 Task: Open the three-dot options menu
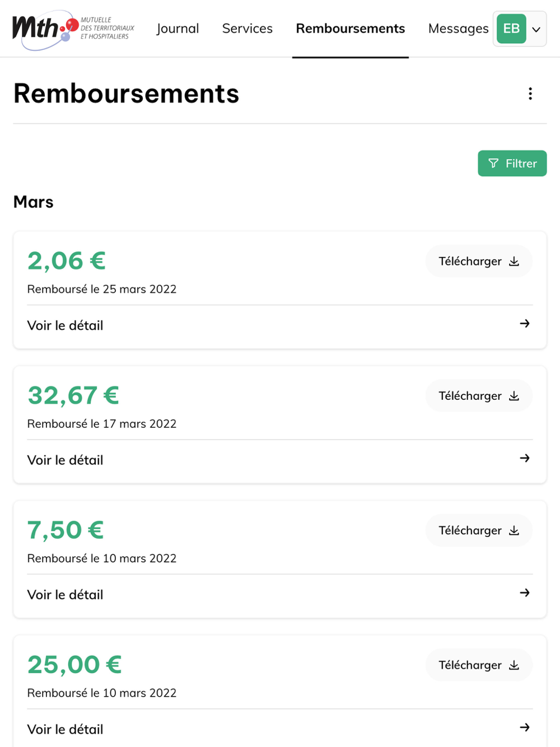click(530, 94)
